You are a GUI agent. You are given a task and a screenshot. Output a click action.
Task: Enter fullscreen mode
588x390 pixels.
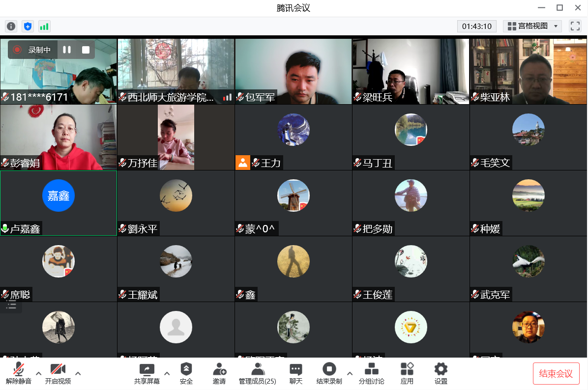click(x=575, y=26)
